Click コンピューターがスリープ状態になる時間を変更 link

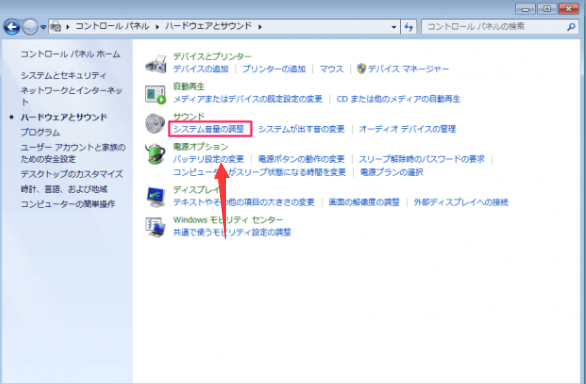pyautogui.click(x=259, y=172)
